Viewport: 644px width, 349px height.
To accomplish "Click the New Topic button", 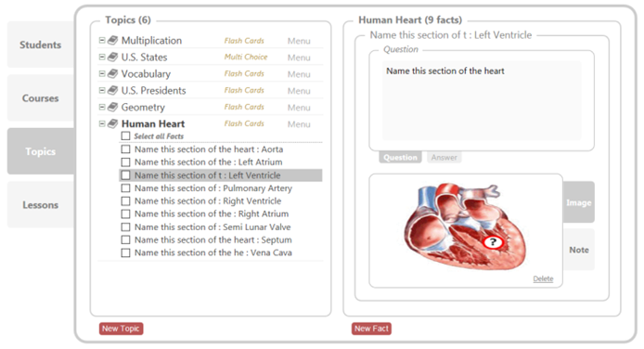I will (122, 329).
